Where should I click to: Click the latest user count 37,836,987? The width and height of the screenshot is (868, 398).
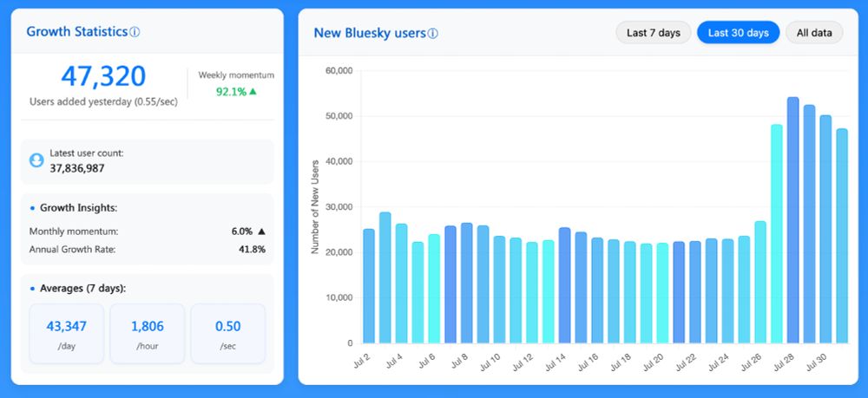pos(77,168)
